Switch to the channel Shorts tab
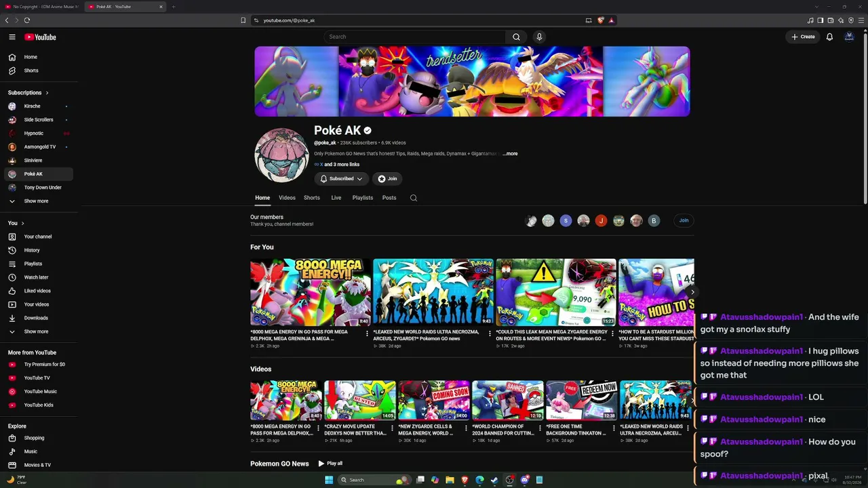The height and width of the screenshot is (488, 868). point(312,198)
